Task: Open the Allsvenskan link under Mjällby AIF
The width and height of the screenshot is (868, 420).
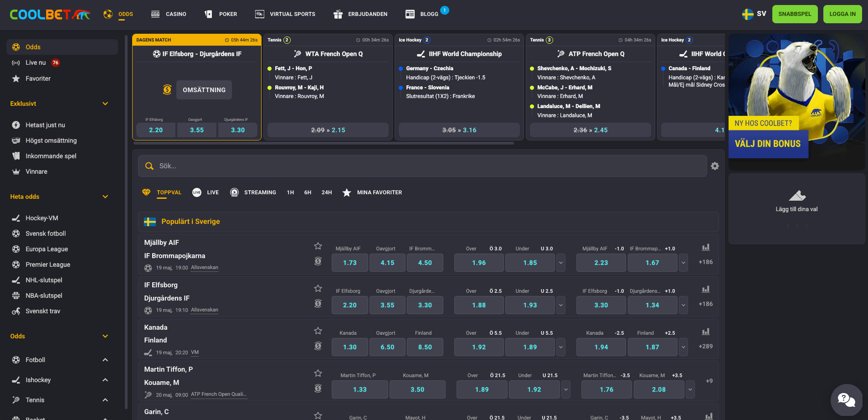Action: pos(205,268)
